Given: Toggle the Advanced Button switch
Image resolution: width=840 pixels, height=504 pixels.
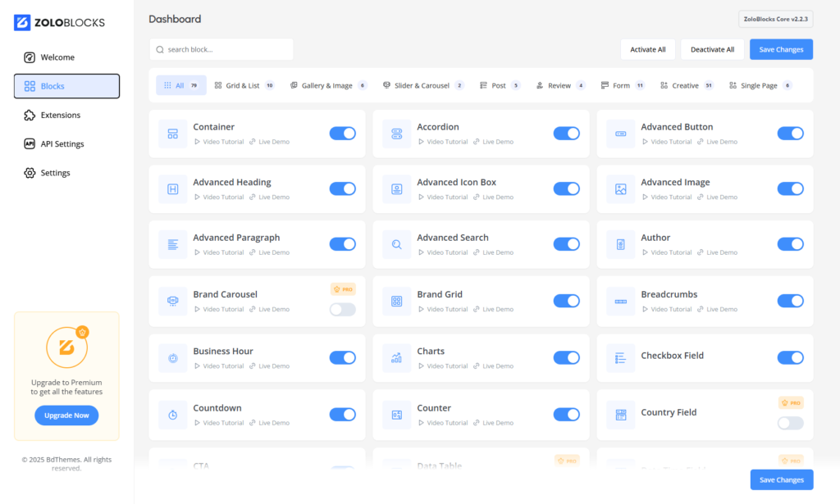Looking at the screenshot, I should click(790, 134).
